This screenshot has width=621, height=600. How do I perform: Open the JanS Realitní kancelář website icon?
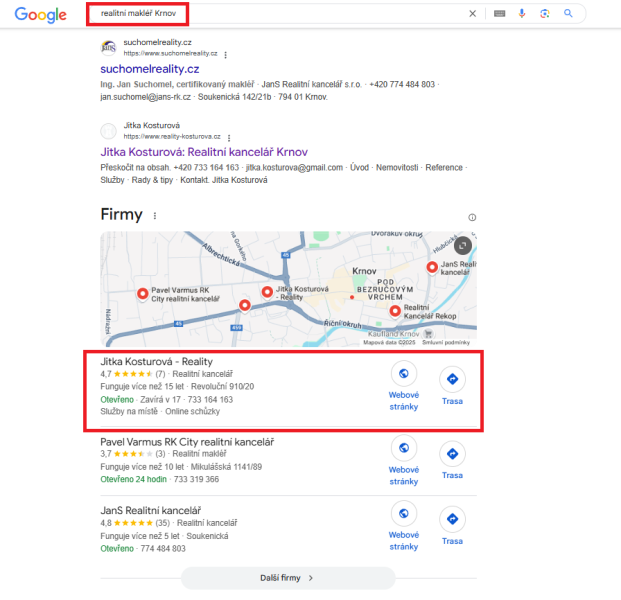tap(404, 513)
